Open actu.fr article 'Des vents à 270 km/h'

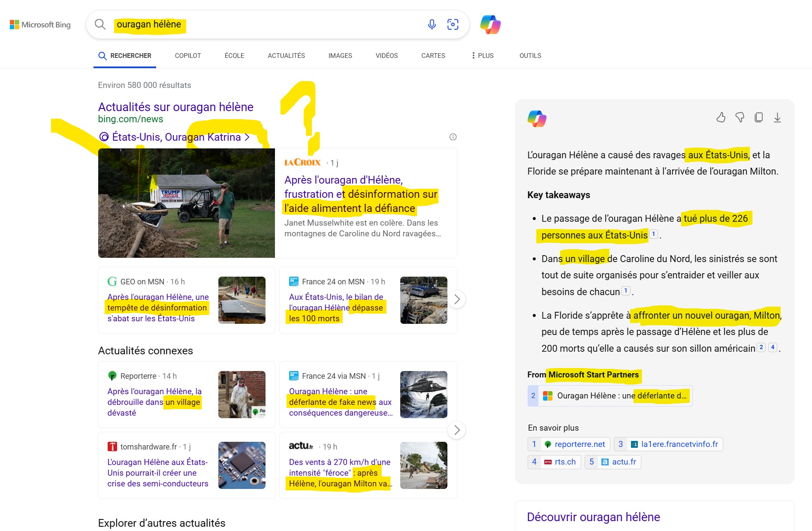point(341,473)
